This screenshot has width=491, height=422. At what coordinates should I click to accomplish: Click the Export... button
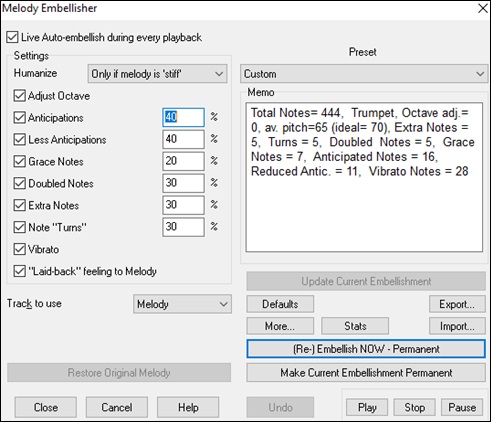point(457,304)
